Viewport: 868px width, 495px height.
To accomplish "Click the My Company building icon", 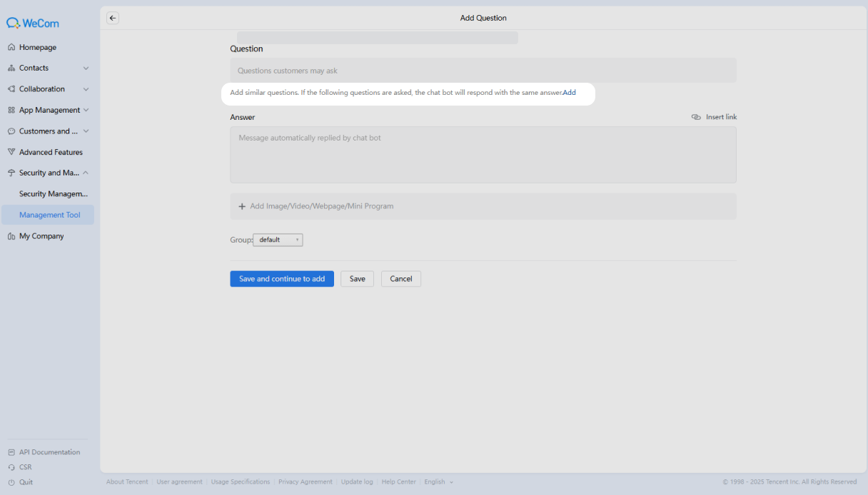I will point(11,236).
